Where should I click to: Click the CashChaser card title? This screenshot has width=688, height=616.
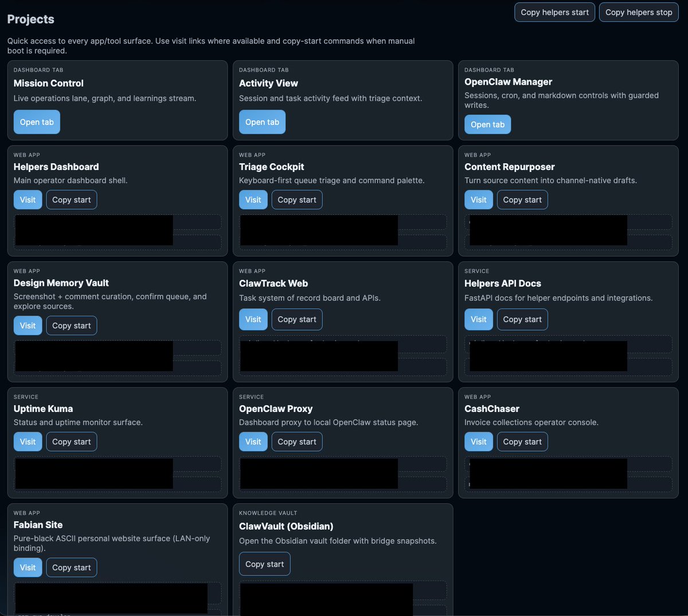tap(492, 409)
